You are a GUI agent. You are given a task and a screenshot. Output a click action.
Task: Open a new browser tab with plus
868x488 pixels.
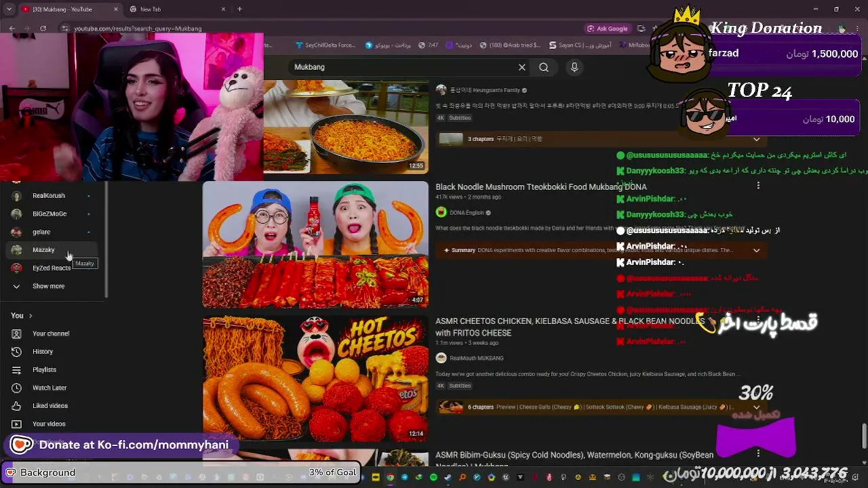tap(239, 9)
